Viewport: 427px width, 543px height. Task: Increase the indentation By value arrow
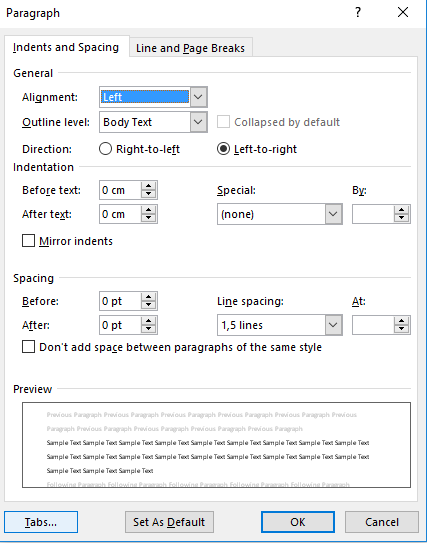(x=402, y=210)
